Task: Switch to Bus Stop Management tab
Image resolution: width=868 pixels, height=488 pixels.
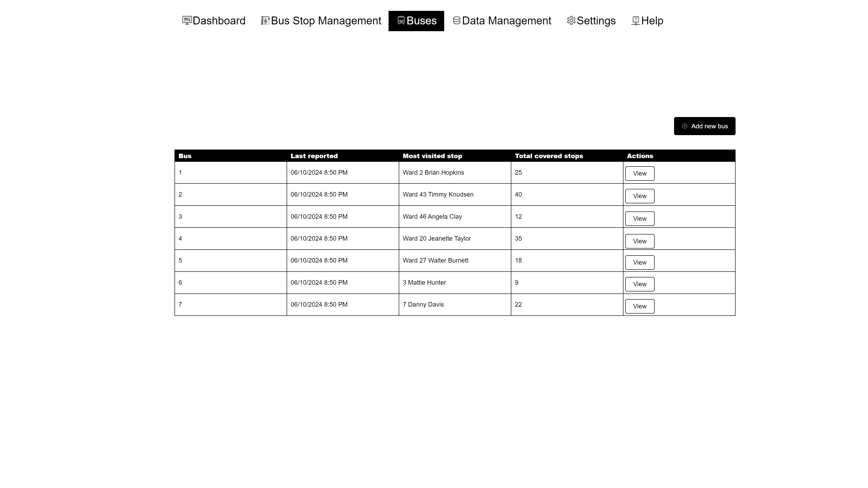Action: tap(326, 21)
